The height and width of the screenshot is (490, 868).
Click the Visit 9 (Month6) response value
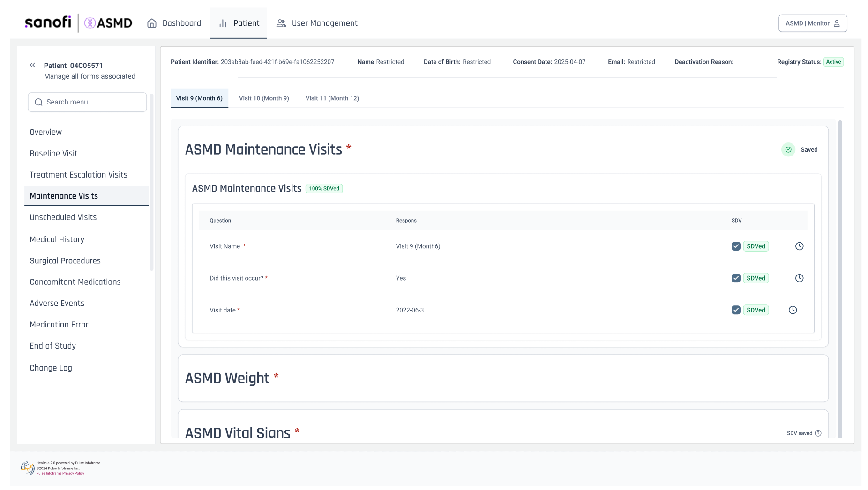pyautogui.click(x=418, y=246)
